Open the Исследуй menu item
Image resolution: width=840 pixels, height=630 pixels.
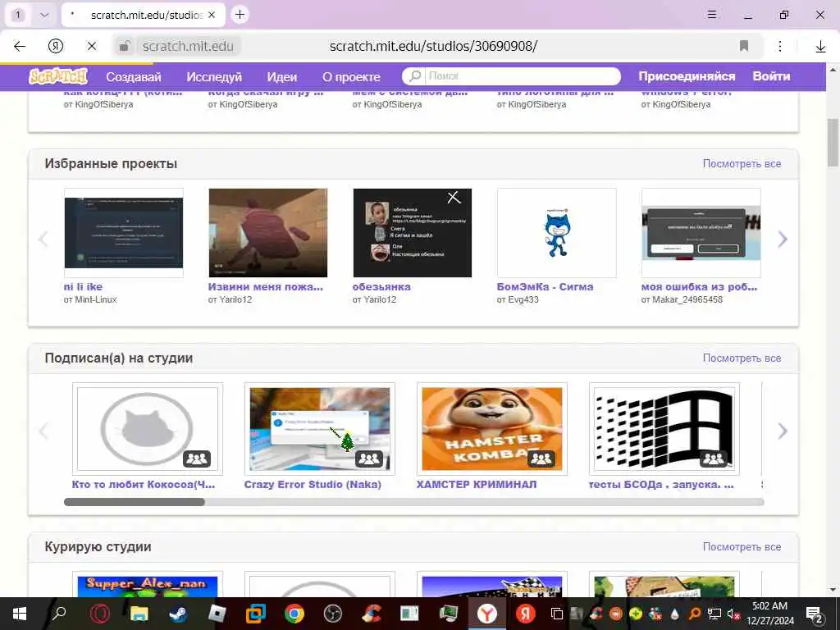coord(214,76)
